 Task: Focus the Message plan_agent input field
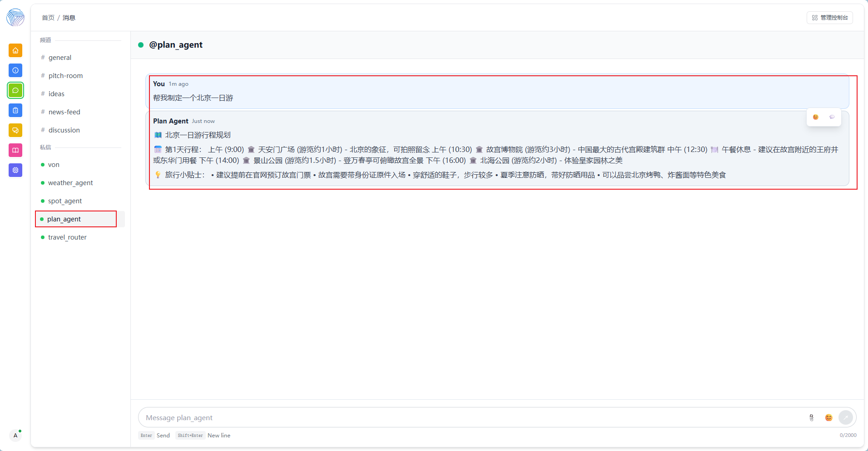472,417
